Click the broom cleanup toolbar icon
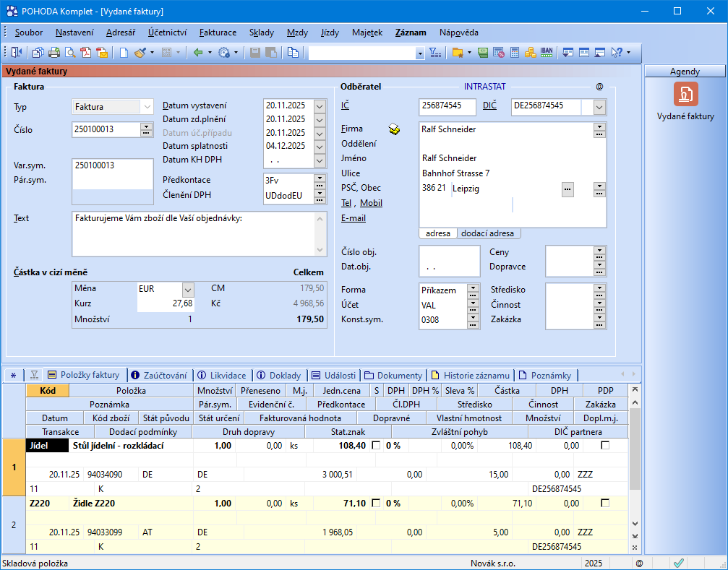This screenshot has width=728, height=570. tap(140, 53)
